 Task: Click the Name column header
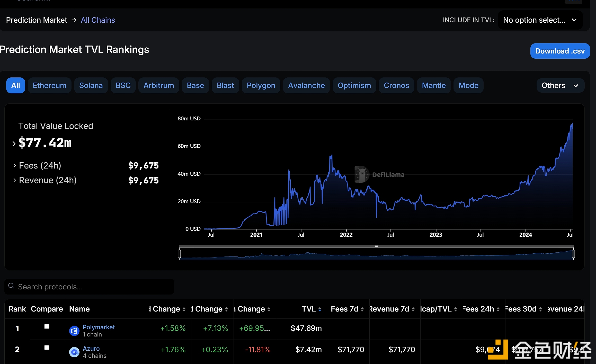79,309
